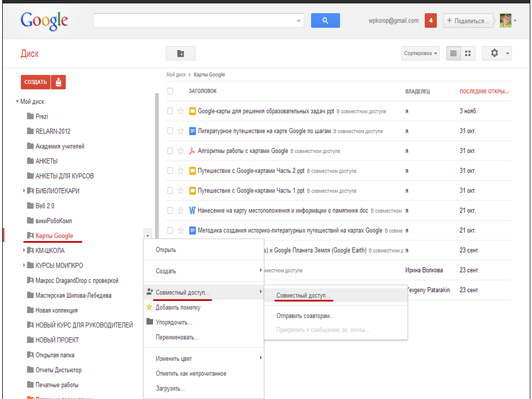Open the RELARN-2012 folder in tree
The width and height of the screenshot is (532, 399).
coord(53,131)
